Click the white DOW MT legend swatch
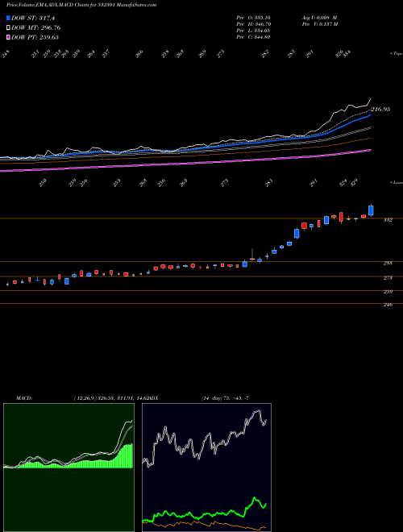Image resolution: width=403 pixels, height=532 pixels. point(9,27)
